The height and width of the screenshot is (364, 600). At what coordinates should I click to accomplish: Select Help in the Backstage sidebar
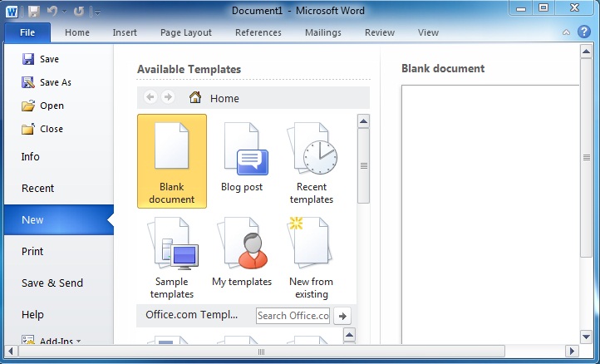click(58, 315)
